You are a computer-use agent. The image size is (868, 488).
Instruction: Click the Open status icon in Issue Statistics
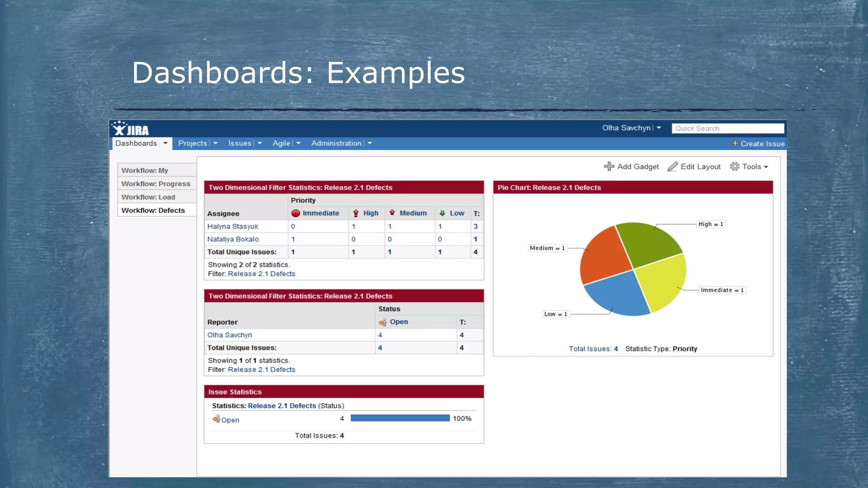[216, 419]
